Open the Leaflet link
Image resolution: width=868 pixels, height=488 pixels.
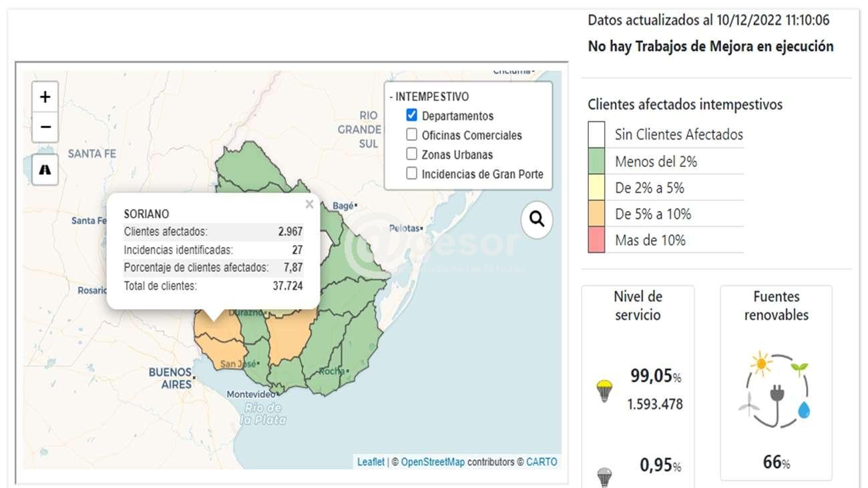pyautogui.click(x=371, y=462)
